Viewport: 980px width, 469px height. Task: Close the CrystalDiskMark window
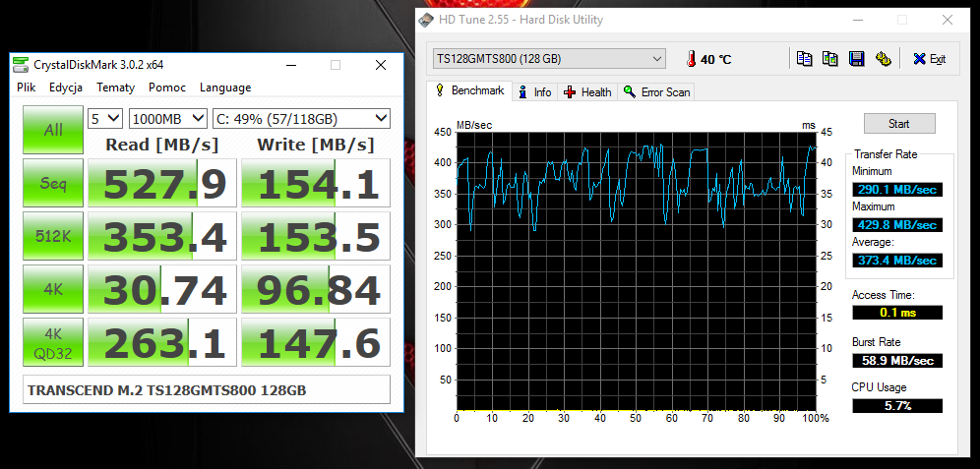(x=380, y=65)
